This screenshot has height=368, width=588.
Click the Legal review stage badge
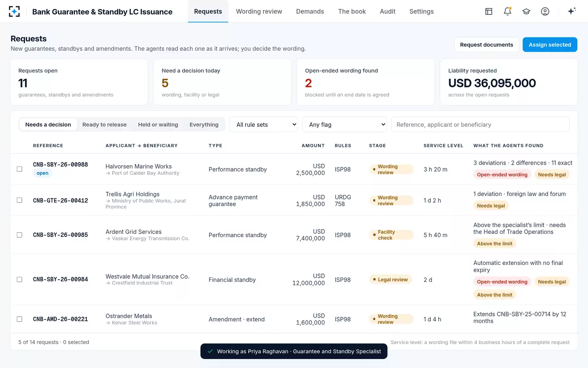point(390,280)
